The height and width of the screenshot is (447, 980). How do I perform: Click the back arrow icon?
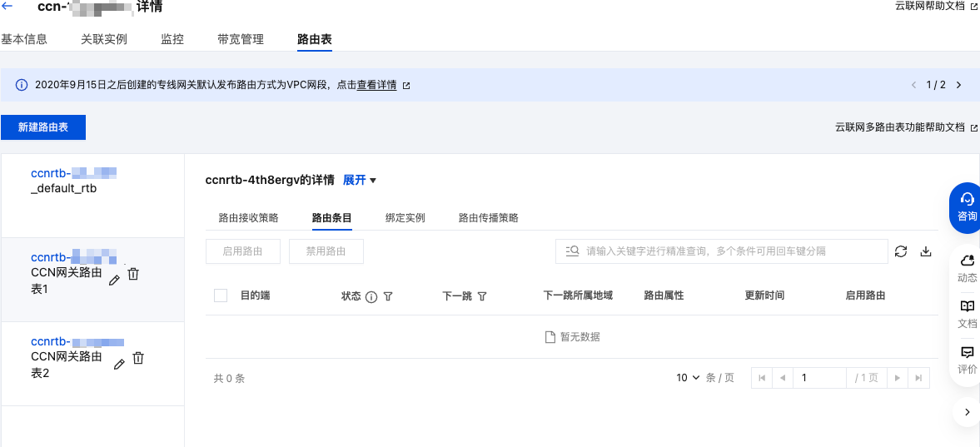coord(8,6)
